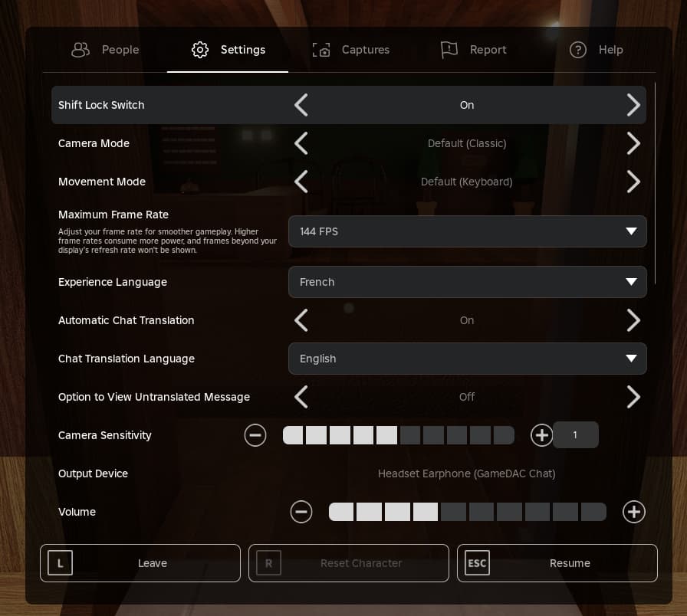
Task: Click left arrow for Movement Mode
Action: [x=301, y=182]
